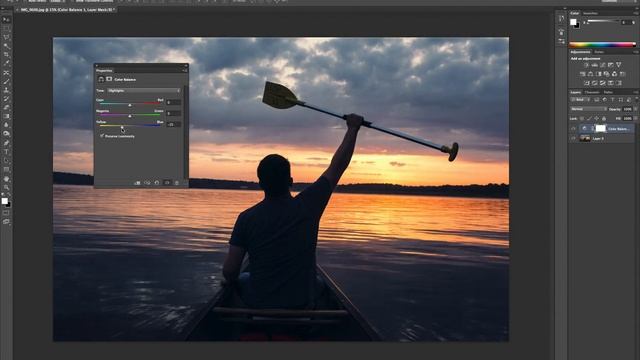The width and height of the screenshot is (640, 360).
Task: Add a Brightness/Contrast adjustment
Action: click(587, 65)
